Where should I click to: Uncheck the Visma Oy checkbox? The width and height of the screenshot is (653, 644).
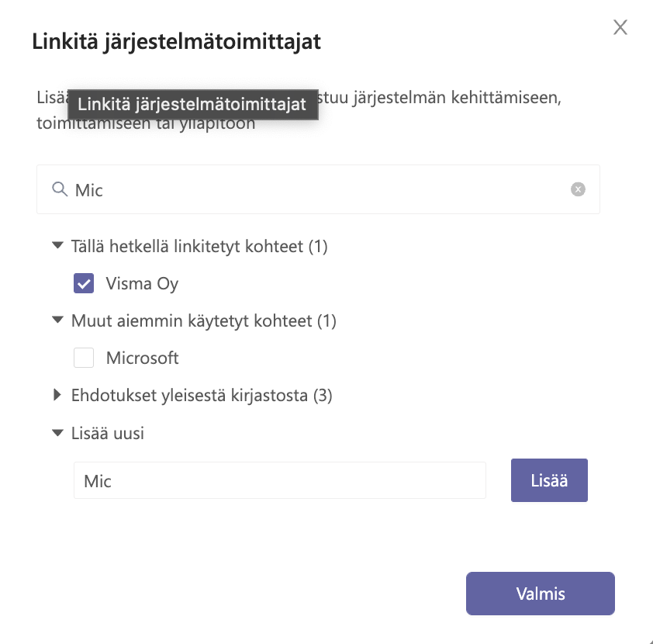[84, 283]
